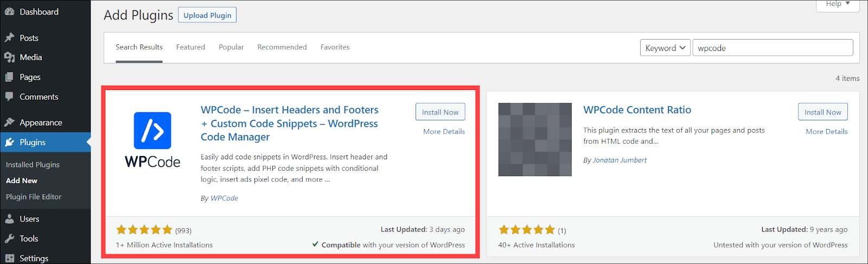This screenshot has height=264, width=868.
Task: Switch to the Popular tab
Action: [x=231, y=47]
